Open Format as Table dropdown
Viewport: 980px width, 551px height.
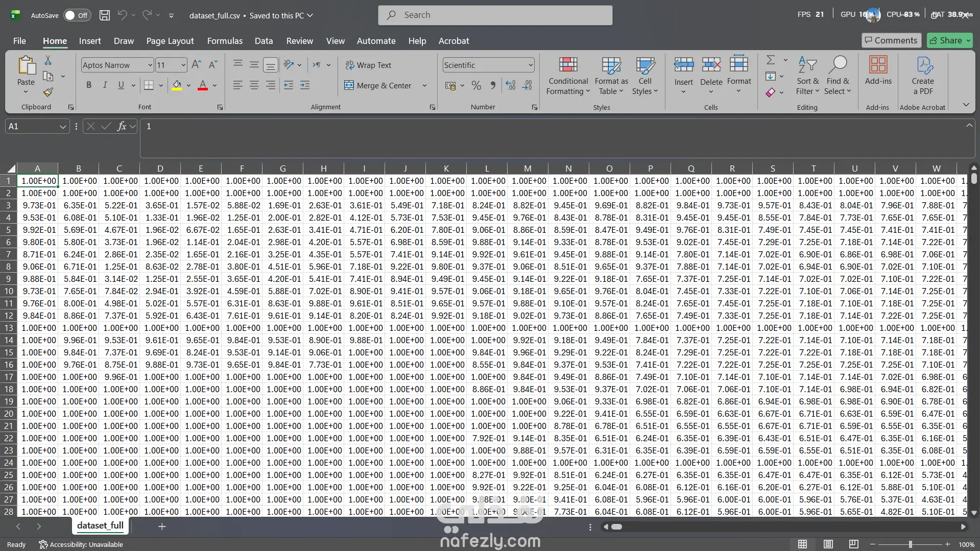pyautogui.click(x=611, y=75)
